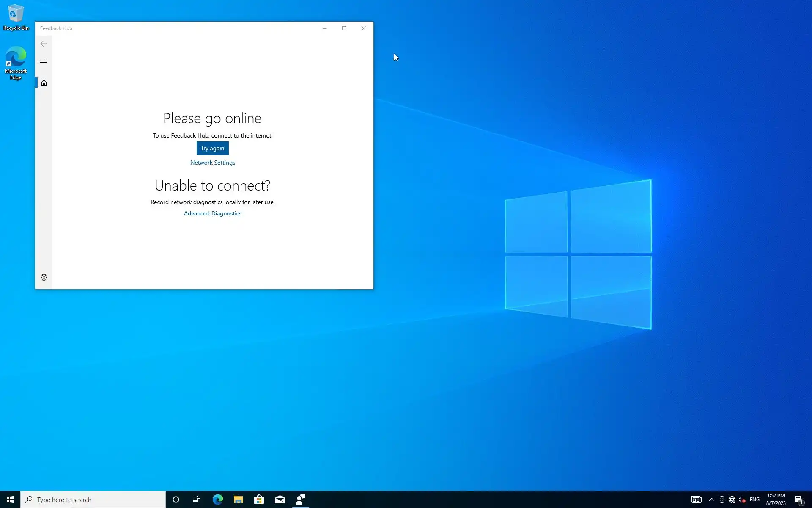
Task: Open the Network Settings link
Action: [212, 163]
